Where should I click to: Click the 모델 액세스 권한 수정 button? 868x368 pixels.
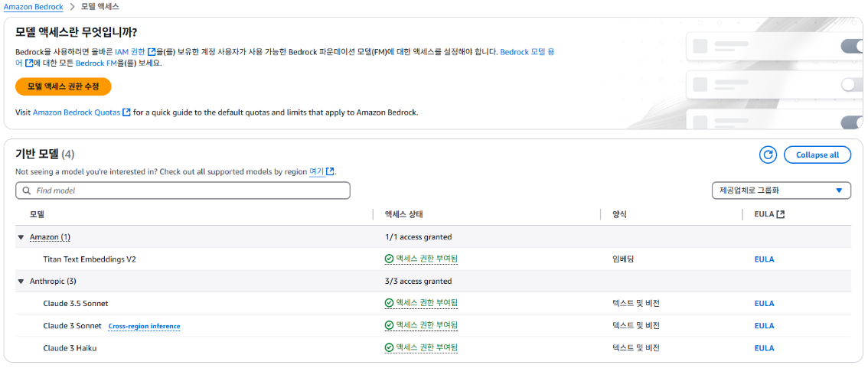(64, 86)
